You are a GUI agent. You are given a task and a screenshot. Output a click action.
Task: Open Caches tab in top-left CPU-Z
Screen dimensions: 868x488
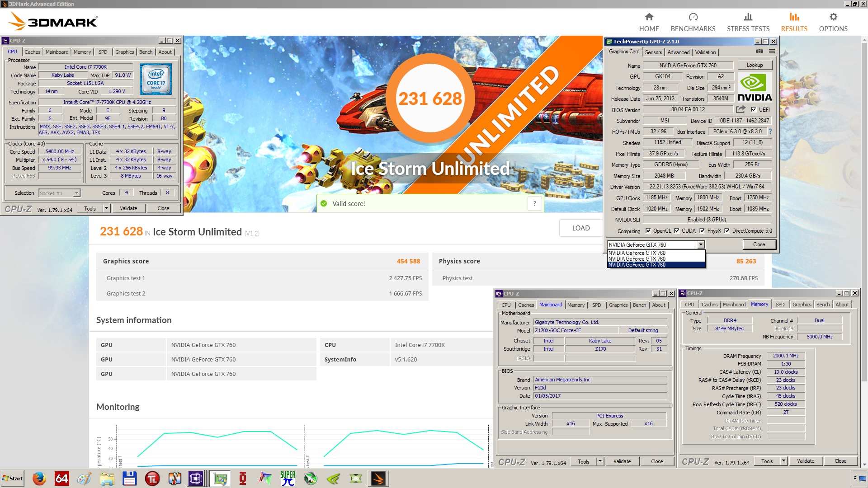(33, 52)
